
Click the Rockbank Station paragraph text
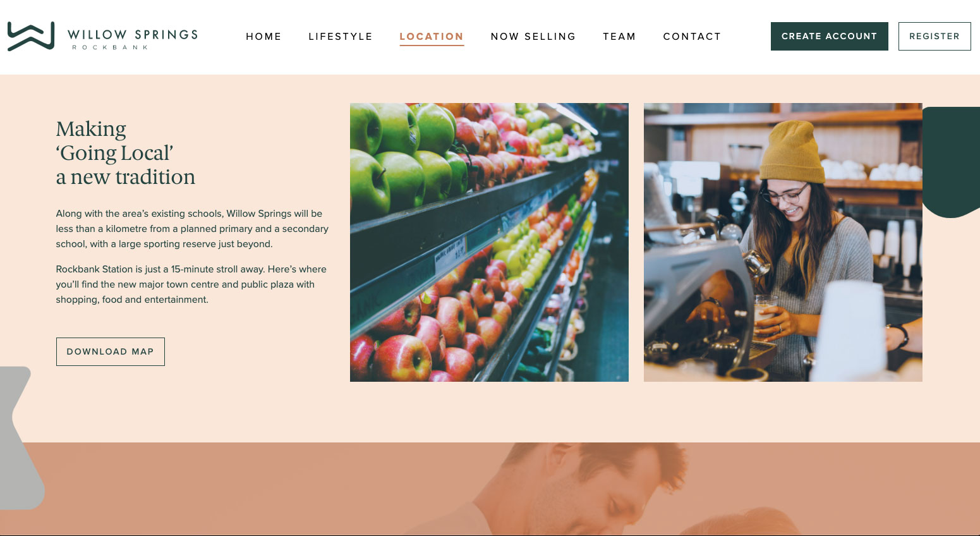[x=191, y=284]
